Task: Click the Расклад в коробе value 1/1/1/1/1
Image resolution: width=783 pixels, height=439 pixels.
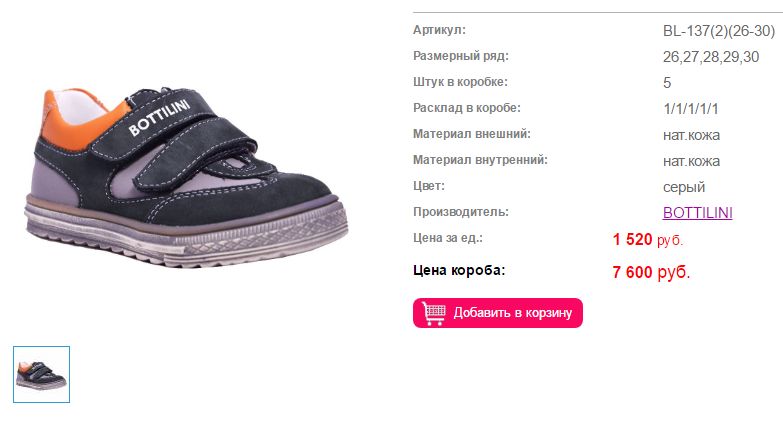Action: pyautogui.click(x=691, y=109)
